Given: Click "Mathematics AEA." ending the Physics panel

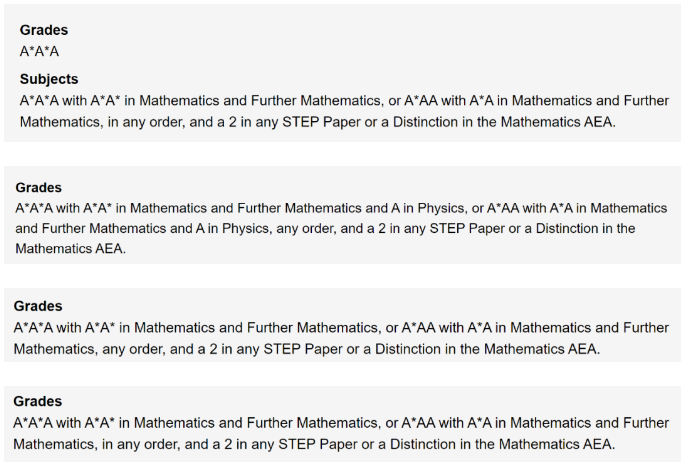Looking at the screenshot, I should tap(70, 249).
